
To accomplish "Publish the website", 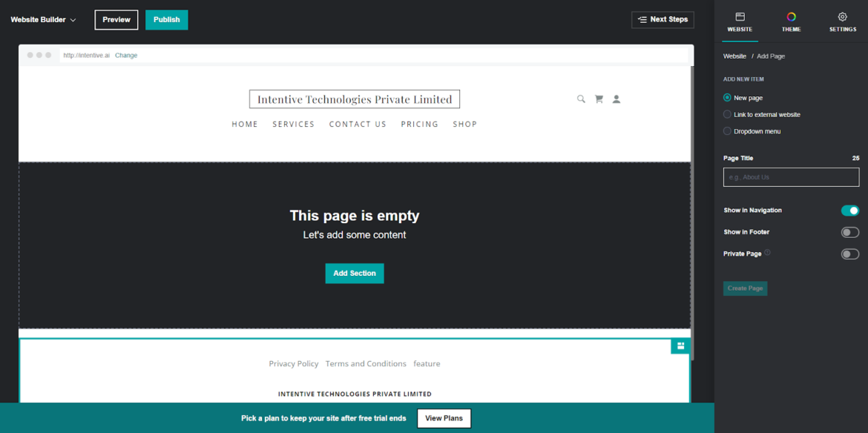I will pos(166,20).
